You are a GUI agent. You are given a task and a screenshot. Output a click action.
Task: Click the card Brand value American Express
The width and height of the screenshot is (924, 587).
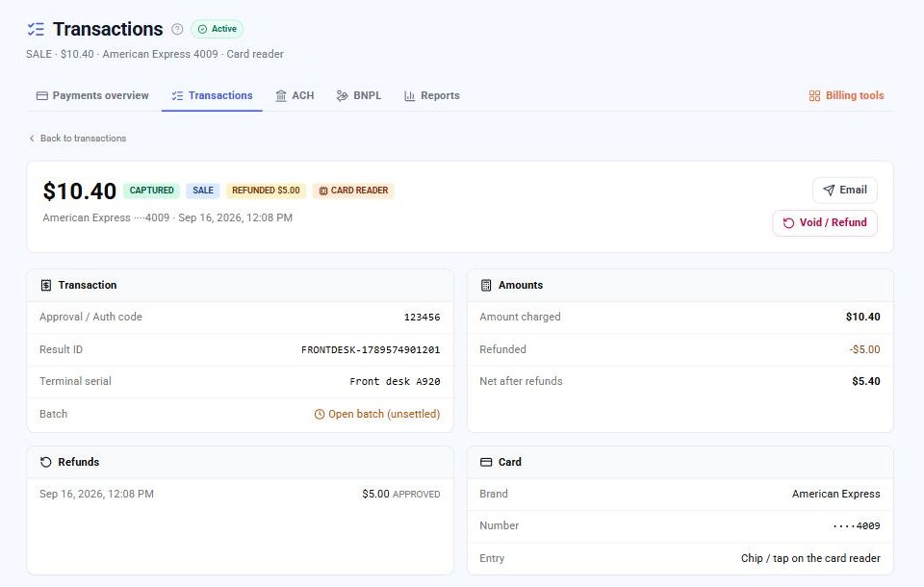tap(836, 494)
